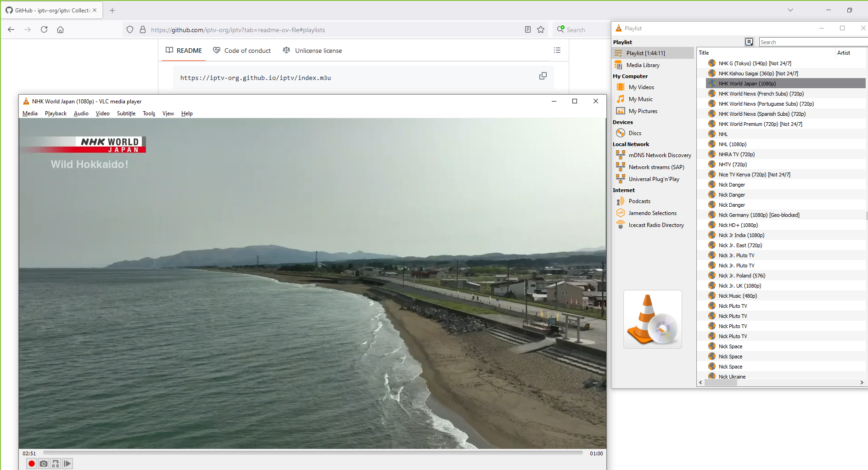Toggle the playlist view mode icon

click(x=749, y=42)
